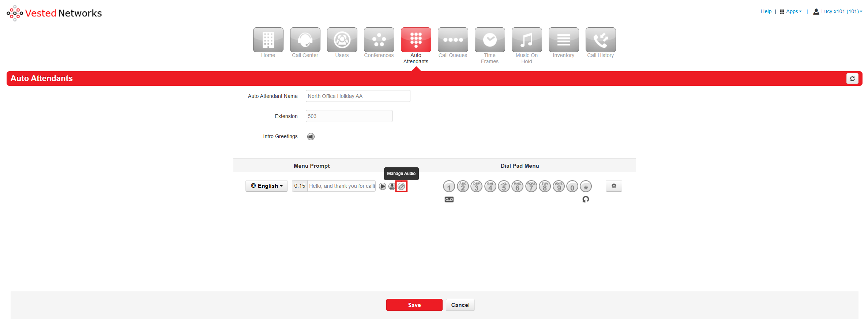Open the Lucy x101 user menu

pos(838,12)
